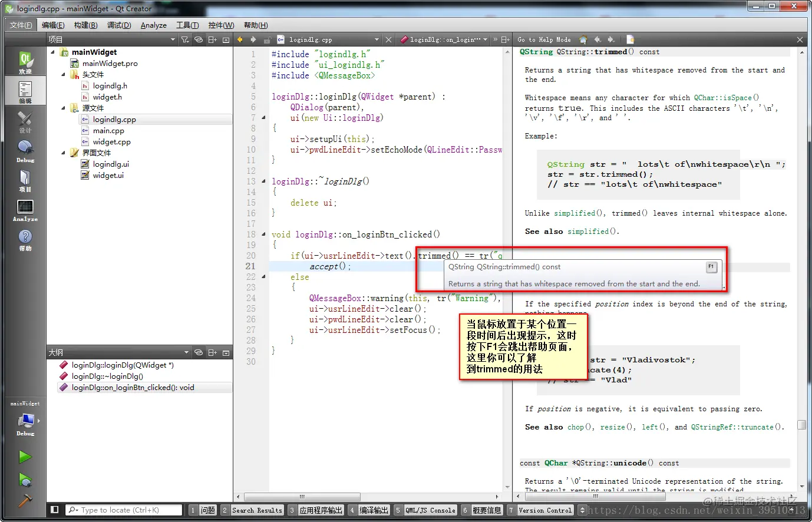Collapse the 源文件 folder
812x522 pixels.
[x=64, y=108]
